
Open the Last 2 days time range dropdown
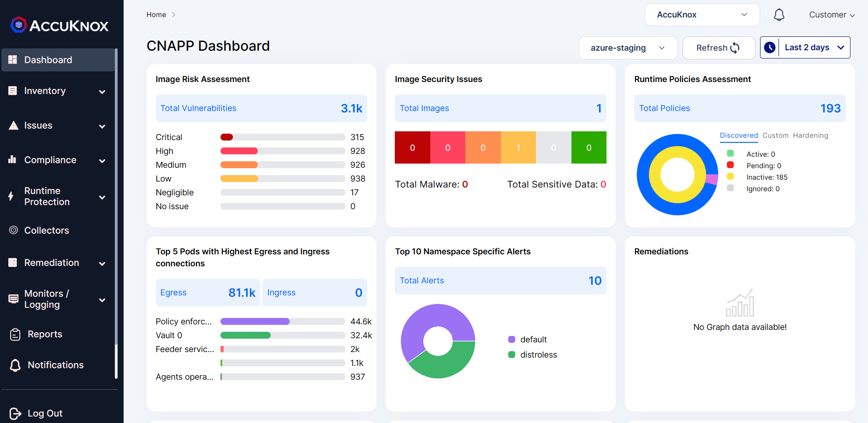click(805, 47)
